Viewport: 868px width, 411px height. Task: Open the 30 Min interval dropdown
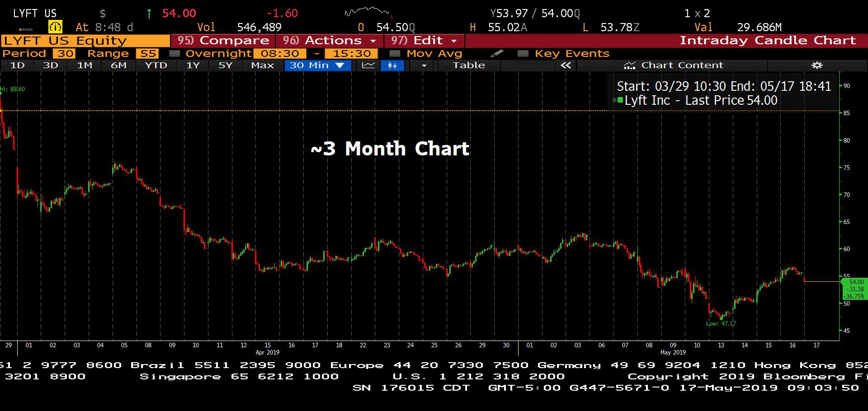[x=318, y=65]
